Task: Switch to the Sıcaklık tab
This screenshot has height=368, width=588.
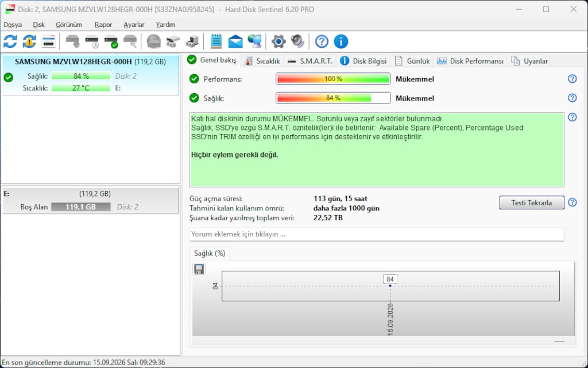Action: point(262,61)
